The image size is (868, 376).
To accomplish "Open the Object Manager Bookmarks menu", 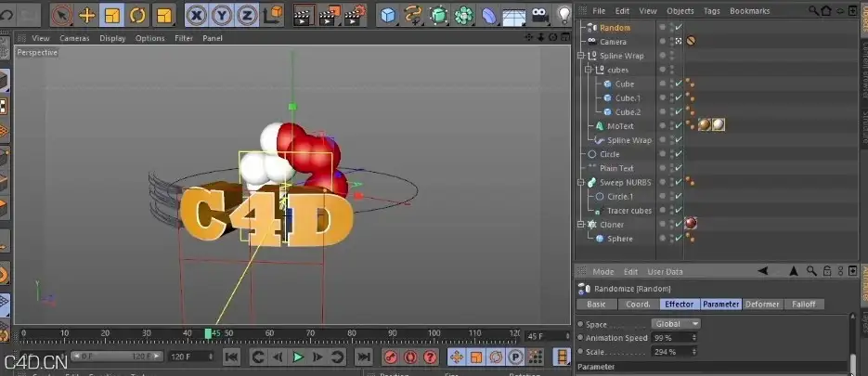I will click(x=749, y=10).
